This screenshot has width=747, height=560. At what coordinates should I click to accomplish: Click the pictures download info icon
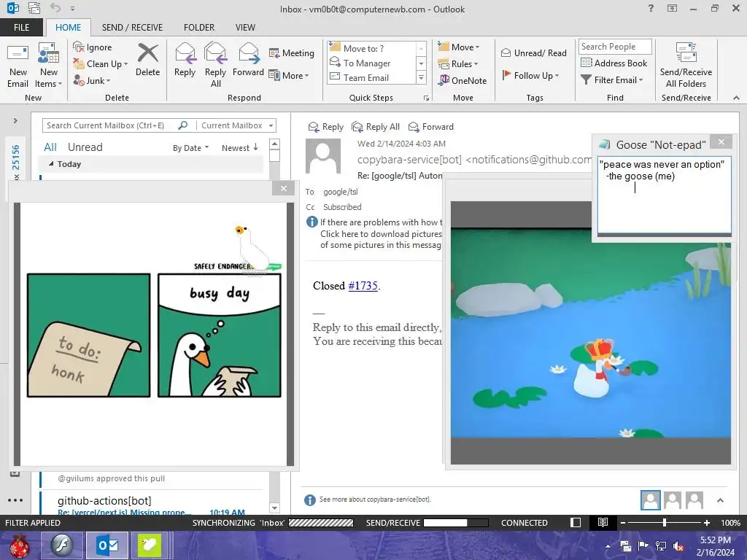coord(311,222)
